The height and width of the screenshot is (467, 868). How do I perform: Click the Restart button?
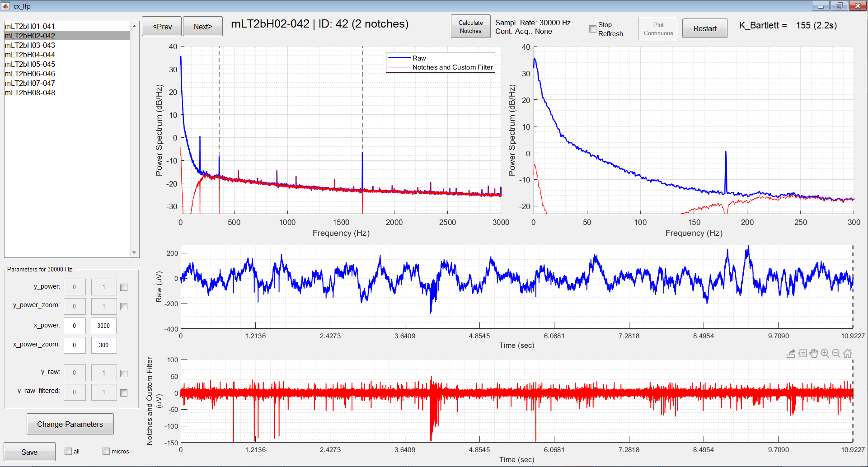705,28
